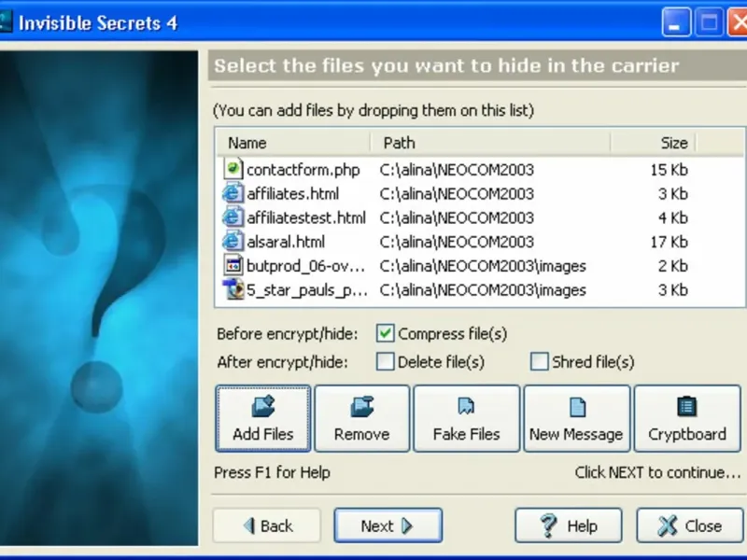The image size is (747, 560).
Task: Select the affiliates.html file name
Action: (293, 194)
